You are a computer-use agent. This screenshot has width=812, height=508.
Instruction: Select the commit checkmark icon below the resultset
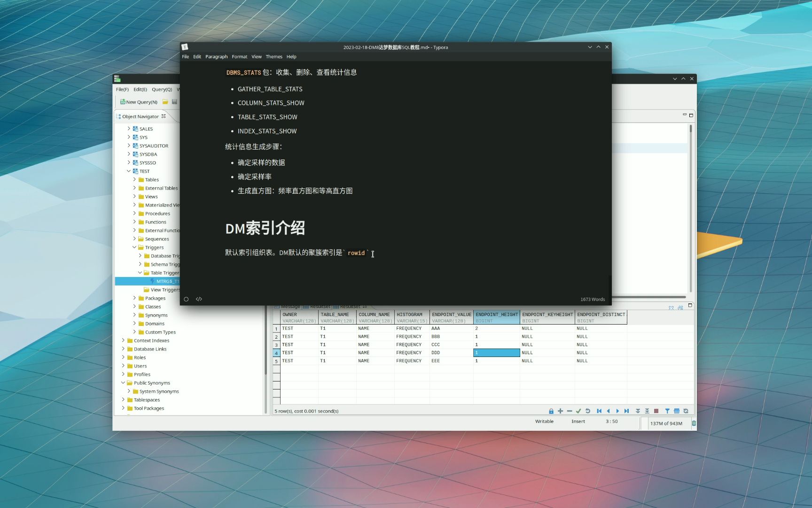pyautogui.click(x=578, y=411)
